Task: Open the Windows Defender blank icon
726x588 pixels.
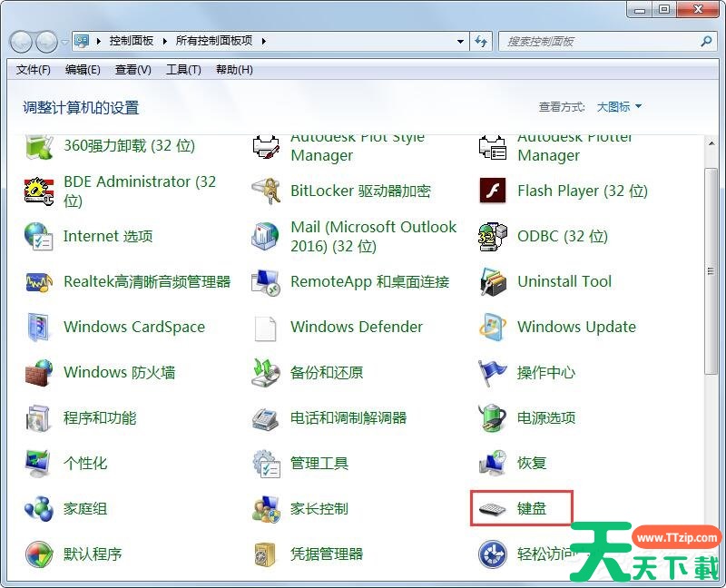Action: [266, 328]
